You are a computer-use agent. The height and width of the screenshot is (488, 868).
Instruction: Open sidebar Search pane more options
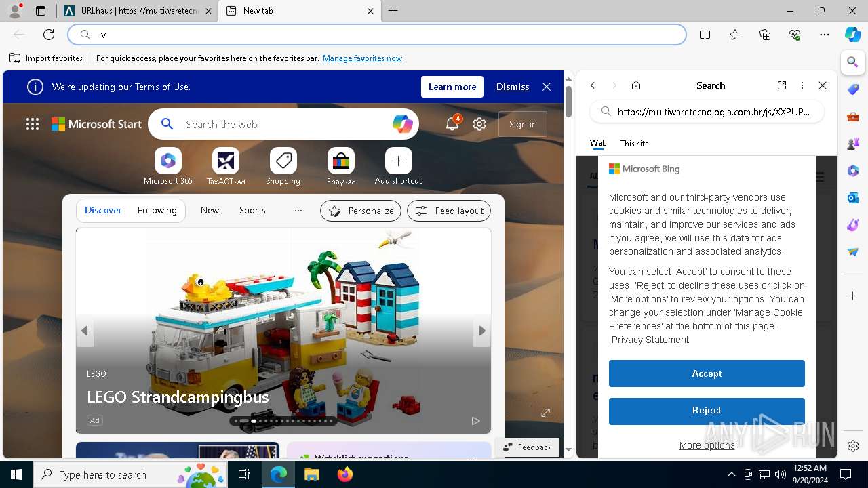point(802,85)
